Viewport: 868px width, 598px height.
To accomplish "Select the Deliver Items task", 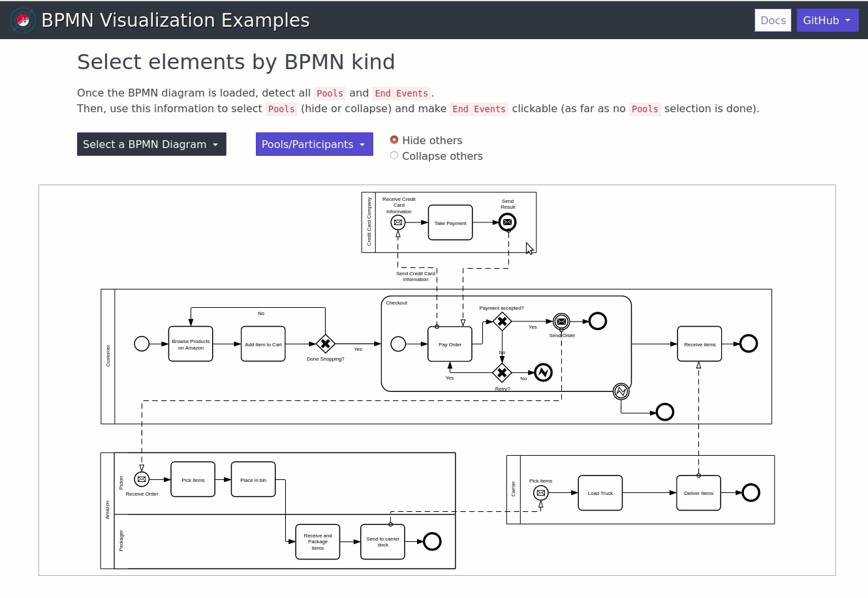I will click(x=699, y=493).
